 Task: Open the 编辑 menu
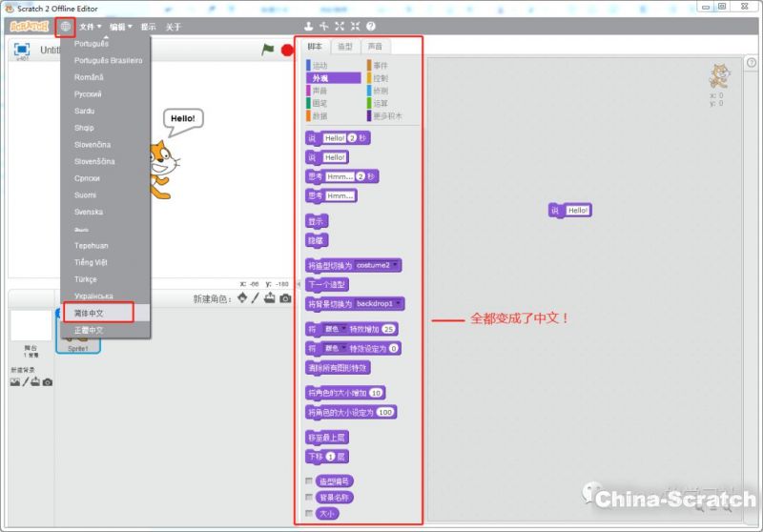121,27
